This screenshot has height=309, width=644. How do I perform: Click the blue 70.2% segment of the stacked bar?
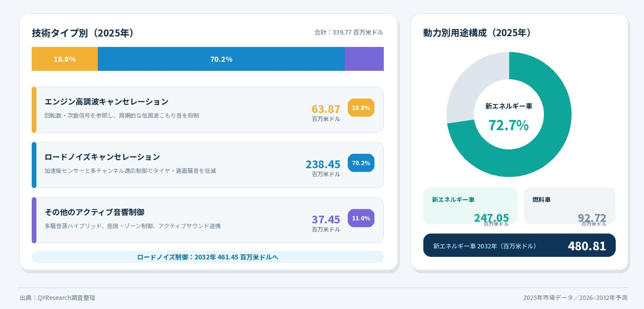pyautogui.click(x=221, y=59)
